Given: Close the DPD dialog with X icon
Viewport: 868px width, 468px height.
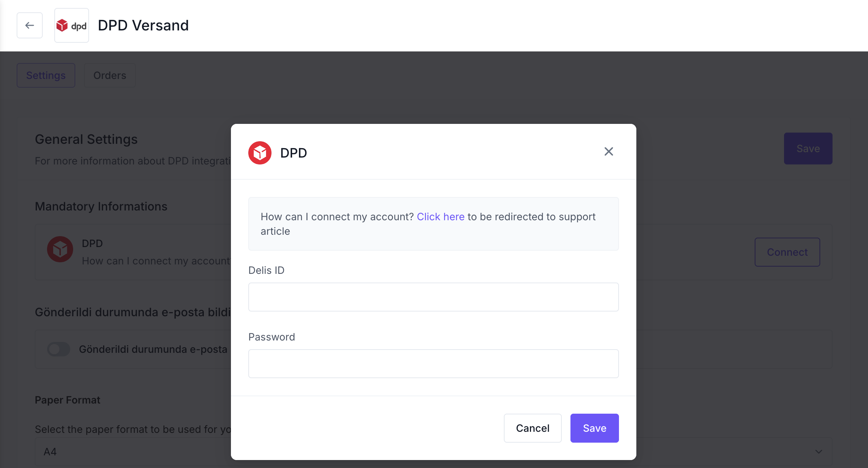Looking at the screenshot, I should pos(608,151).
